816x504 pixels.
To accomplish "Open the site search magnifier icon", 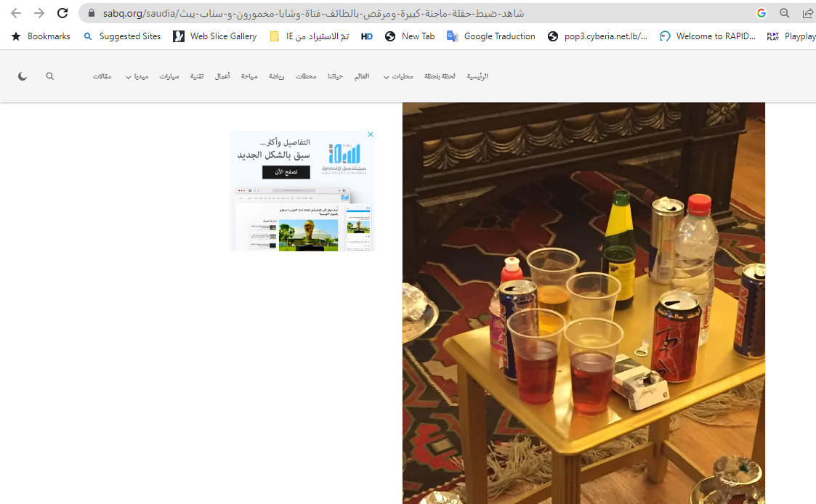I will pos(50,76).
